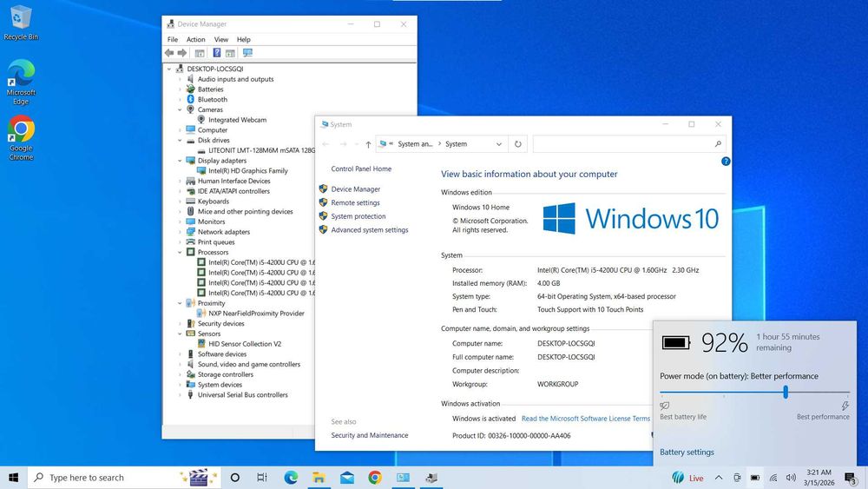
Task: Collapse the Disk drives category
Action: click(180, 140)
